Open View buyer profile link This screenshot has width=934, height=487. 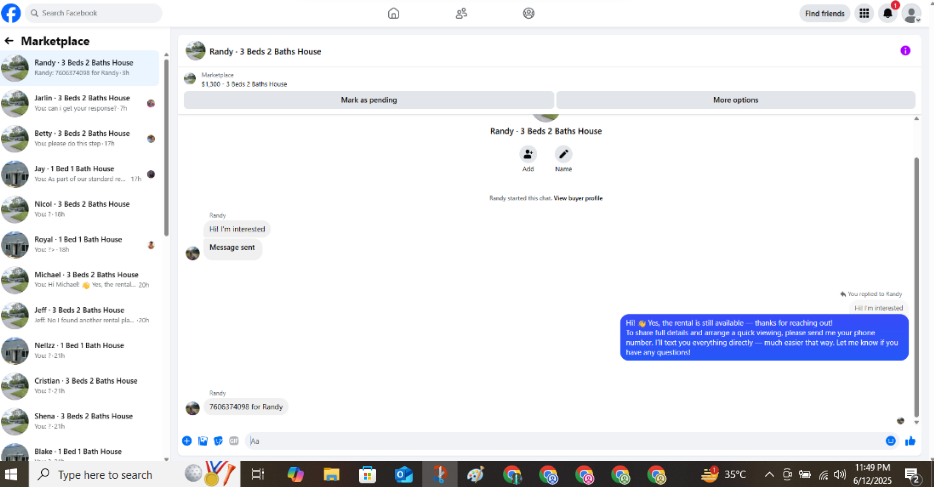coord(578,198)
